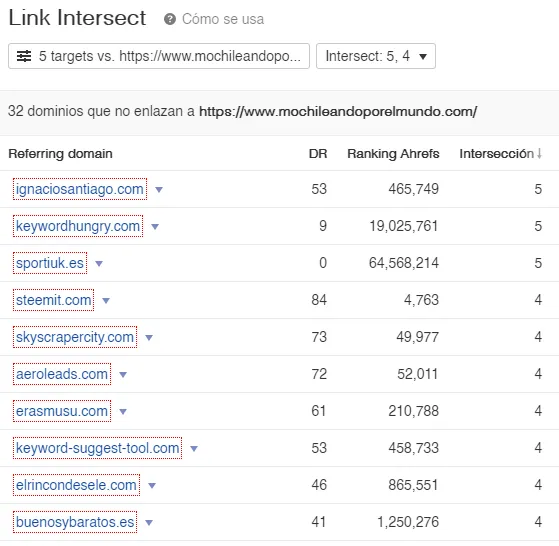The image size is (559, 546).
Task: Expand dropdown arrow next to ignaciosantiago.com
Action: (x=159, y=190)
